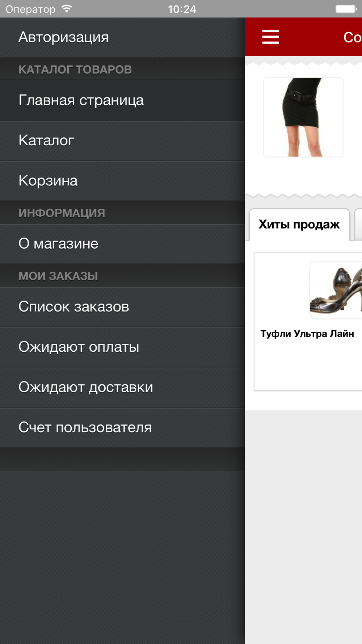Tap the Wi-Fi status icon
Screen dimensions: 362x644
click(67, 9)
